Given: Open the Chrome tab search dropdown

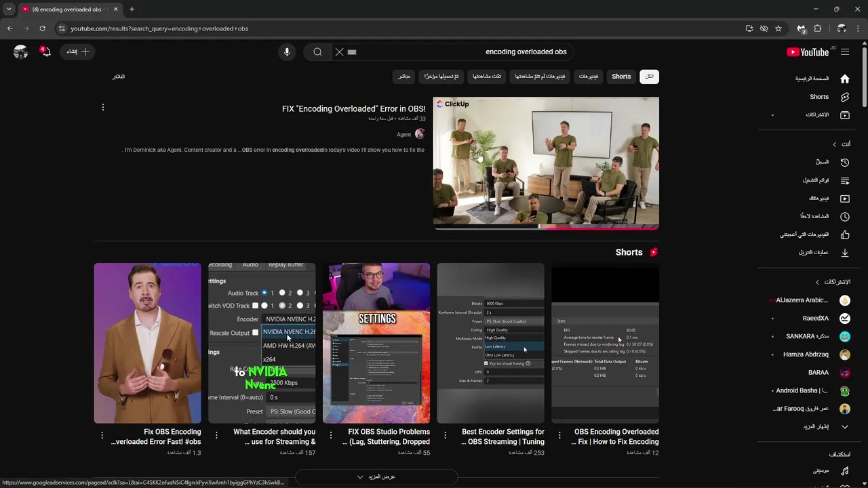Looking at the screenshot, I should pyautogui.click(x=9, y=9).
